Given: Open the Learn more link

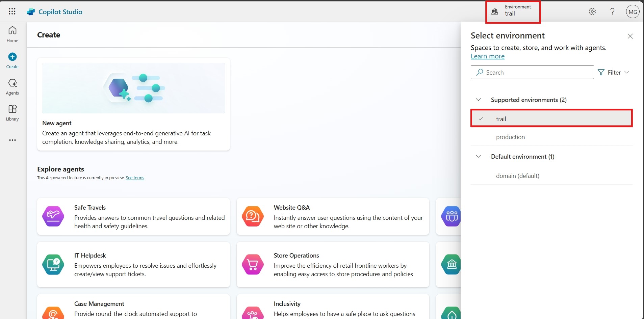Looking at the screenshot, I should coord(487,56).
